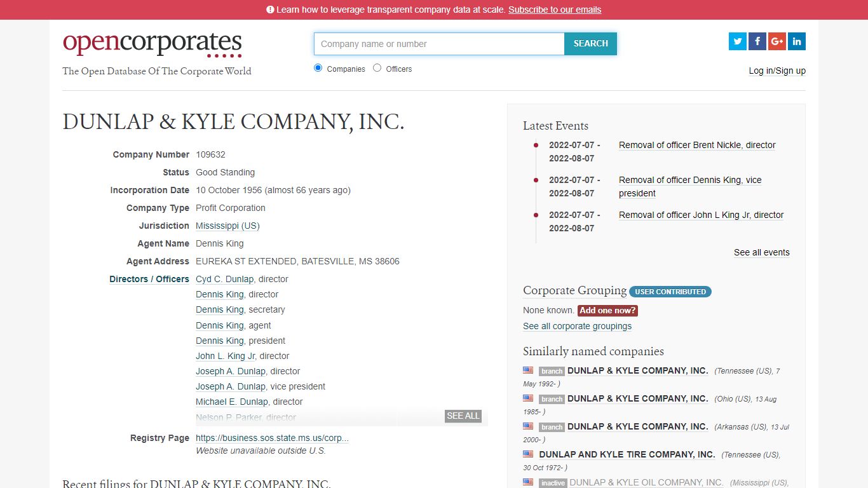Open Dennis King president link
This screenshot has height=488, width=868.
click(220, 341)
